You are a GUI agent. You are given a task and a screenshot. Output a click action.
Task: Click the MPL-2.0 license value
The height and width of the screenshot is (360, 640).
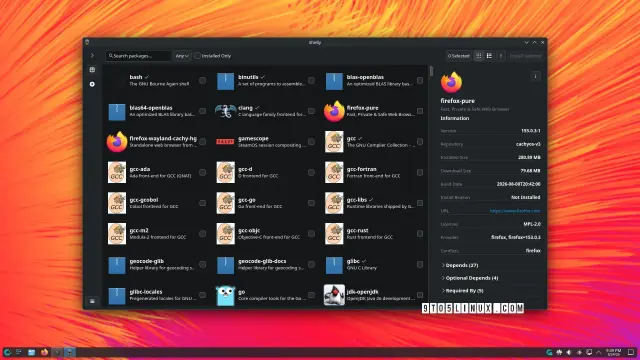532,224
